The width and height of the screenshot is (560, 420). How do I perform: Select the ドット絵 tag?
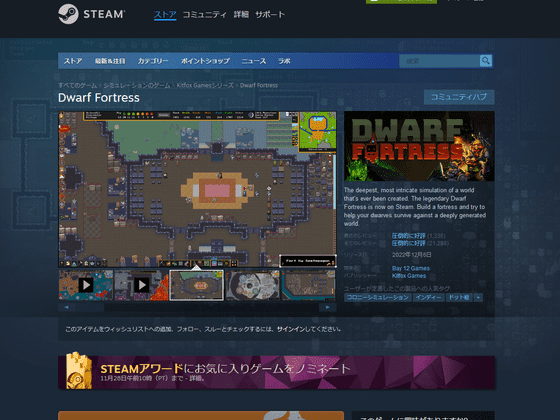pos(459,297)
